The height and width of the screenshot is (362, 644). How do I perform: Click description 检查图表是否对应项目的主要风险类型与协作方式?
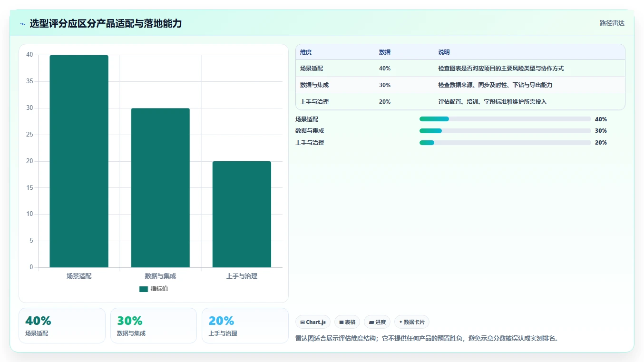501,68
